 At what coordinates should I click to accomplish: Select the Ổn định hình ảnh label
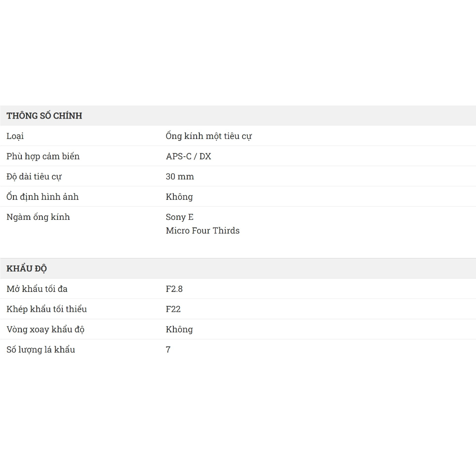[42, 197]
